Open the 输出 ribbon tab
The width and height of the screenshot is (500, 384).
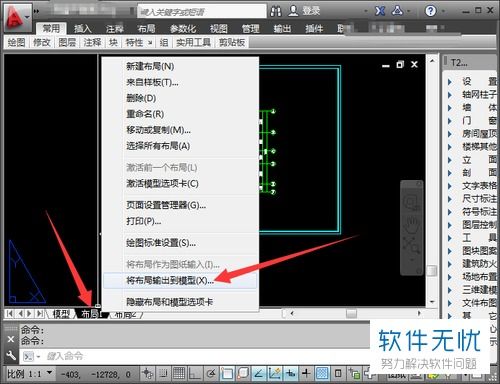(282, 29)
